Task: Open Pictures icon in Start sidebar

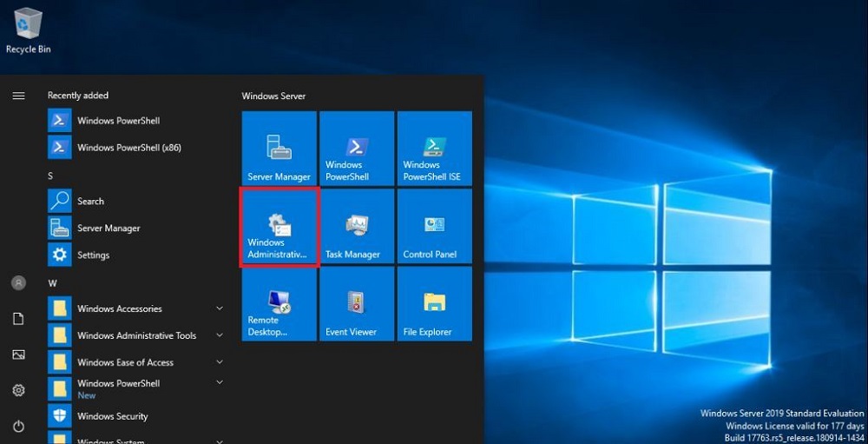Action: point(18,355)
